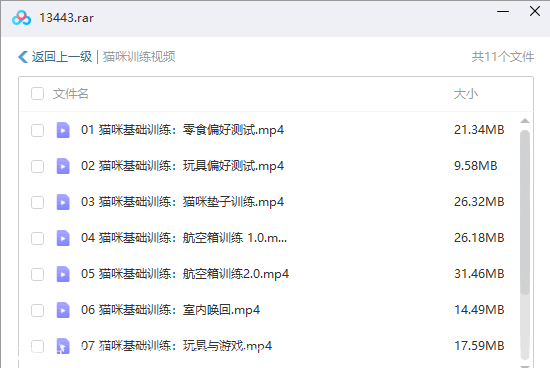
Task: Click video icon beside 07 玩具与游戏.mp4
Action: click(63, 346)
